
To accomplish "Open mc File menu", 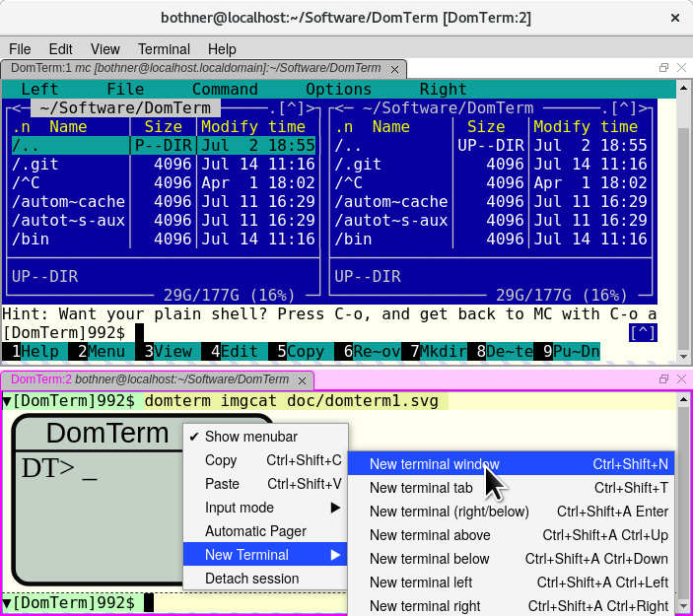I will click(125, 90).
